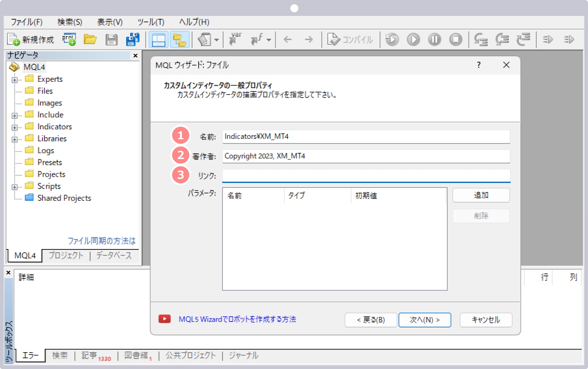
Task: Open the Search (検索) menu
Action: click(70, 22)
